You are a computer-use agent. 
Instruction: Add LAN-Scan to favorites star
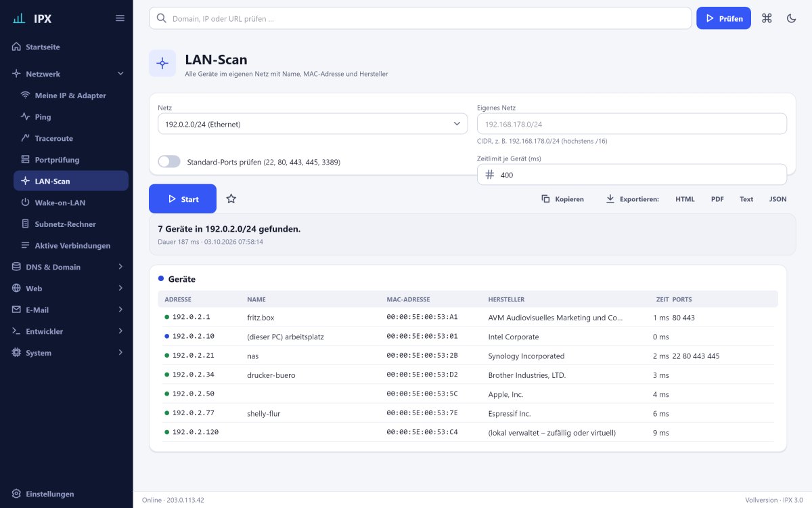(x=231, y=199)
